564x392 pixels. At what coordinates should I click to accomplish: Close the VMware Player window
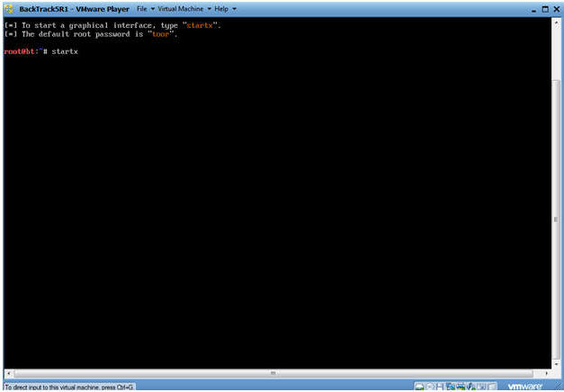click(557, 9)
